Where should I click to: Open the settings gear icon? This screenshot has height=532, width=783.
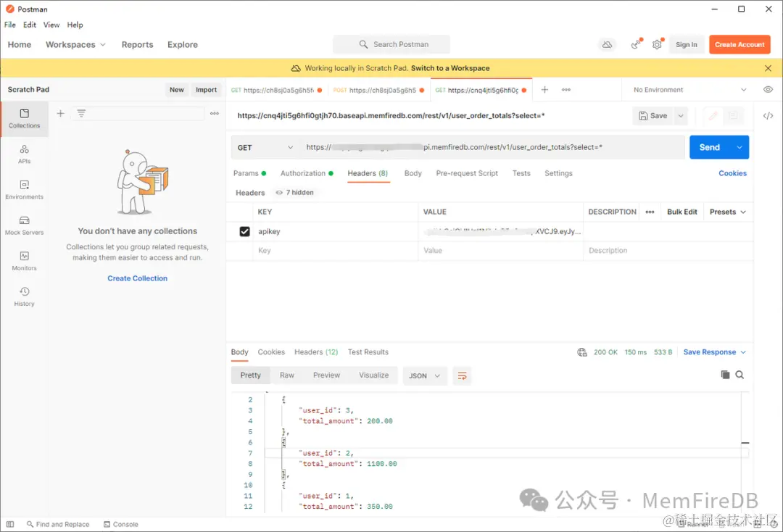point(657,44)
